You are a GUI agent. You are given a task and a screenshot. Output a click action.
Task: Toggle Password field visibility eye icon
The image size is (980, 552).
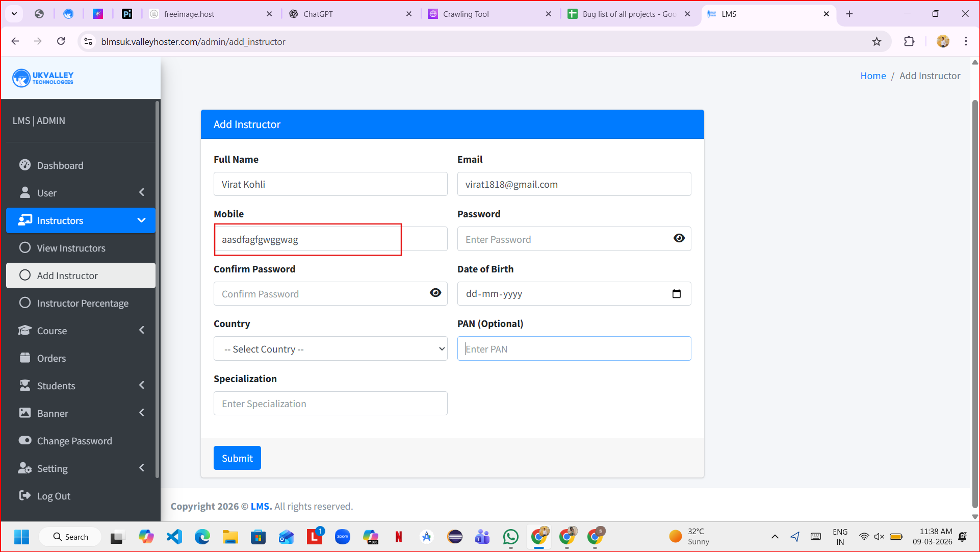pyautogui.click(x=679, y=239)
